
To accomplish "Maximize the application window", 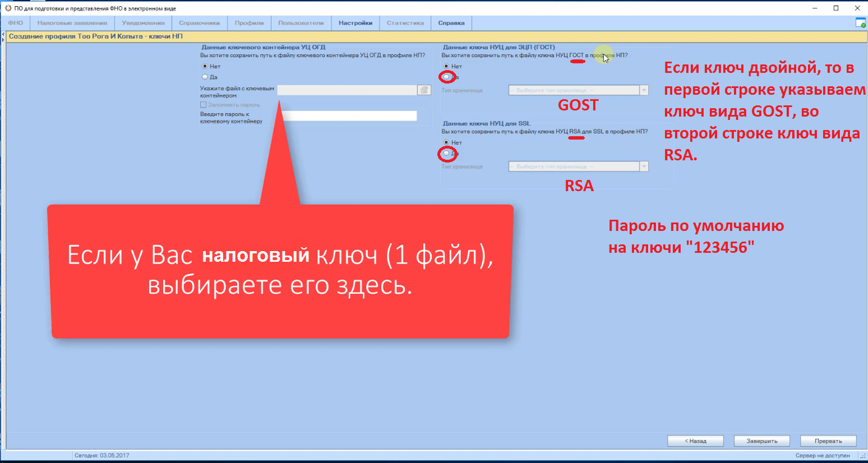I will (x=835, y=8).
